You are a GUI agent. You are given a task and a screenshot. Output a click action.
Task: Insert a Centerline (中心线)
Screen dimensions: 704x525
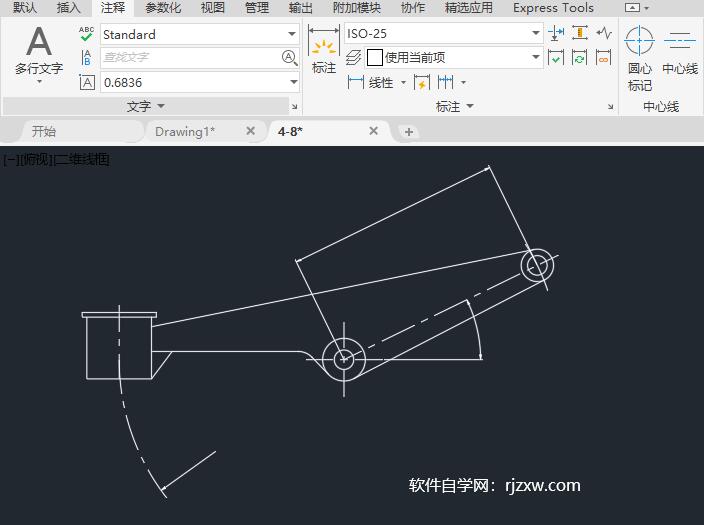coord(680,50)
